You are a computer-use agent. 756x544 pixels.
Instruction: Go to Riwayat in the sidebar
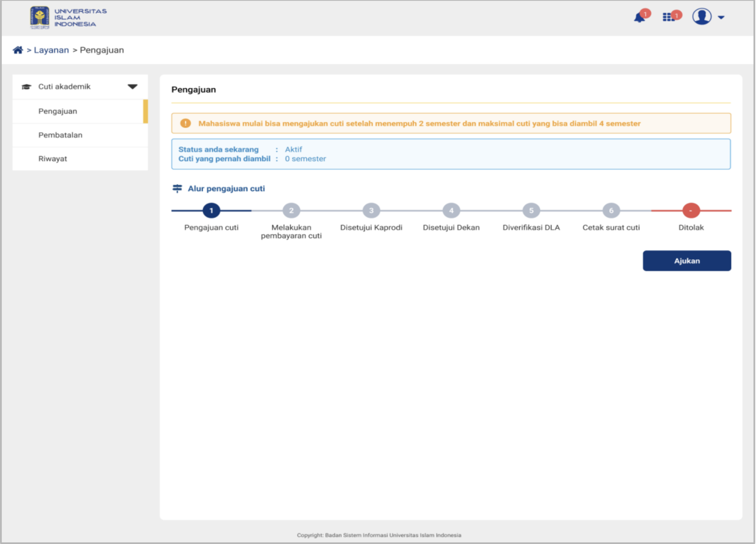53,159
